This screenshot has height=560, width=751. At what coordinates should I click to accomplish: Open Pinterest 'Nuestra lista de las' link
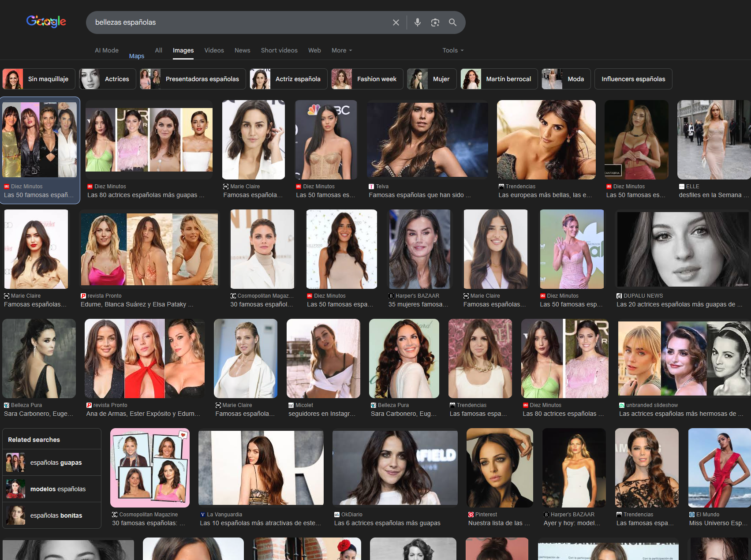499,523
